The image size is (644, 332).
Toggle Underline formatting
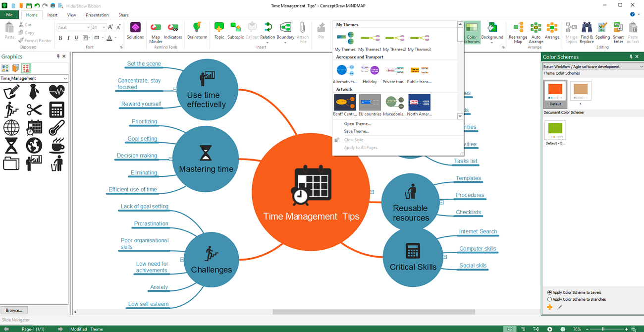pyautogui.click(x=76, y=38)
